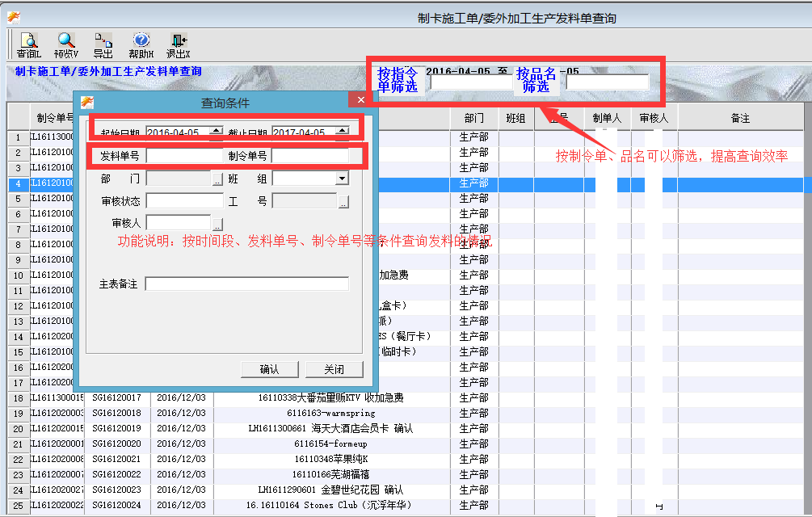Click the application logo in title bar
This screenshot has width=812, height=517.
pyautogui.click(x=14, y=18)
